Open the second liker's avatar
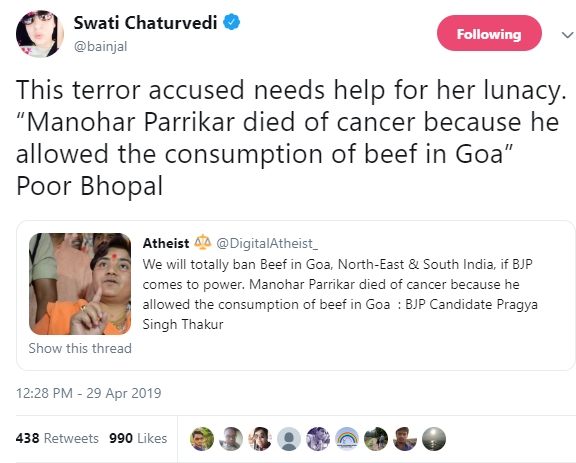This screenshot has width=576, height=463. (x=231, y=439)
